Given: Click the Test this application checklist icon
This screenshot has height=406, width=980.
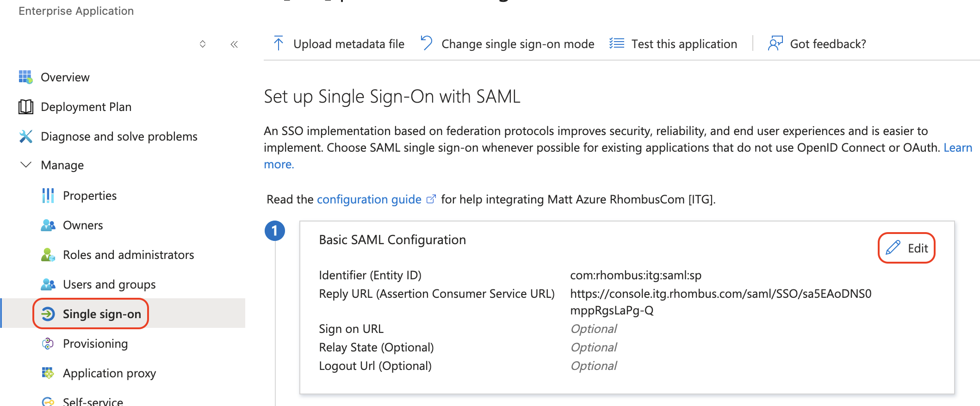Looking at the screenshot, I should click(616, 43).
